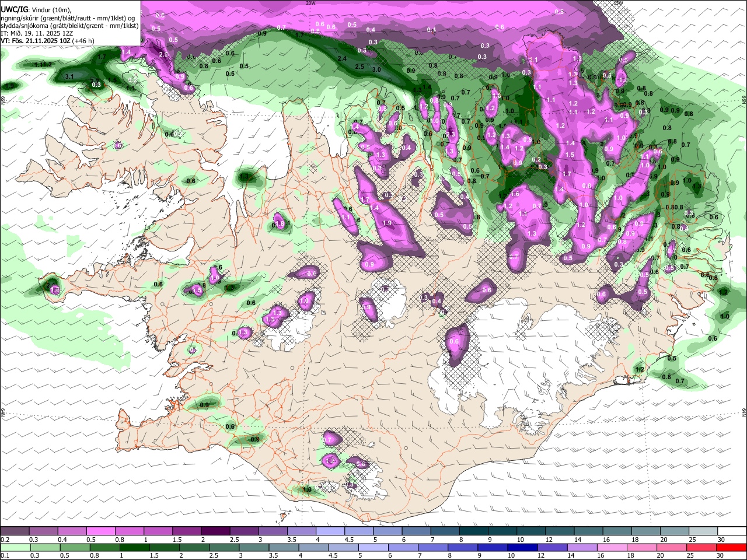Click the '3.1' rain value on the map

tap(69, 76)
